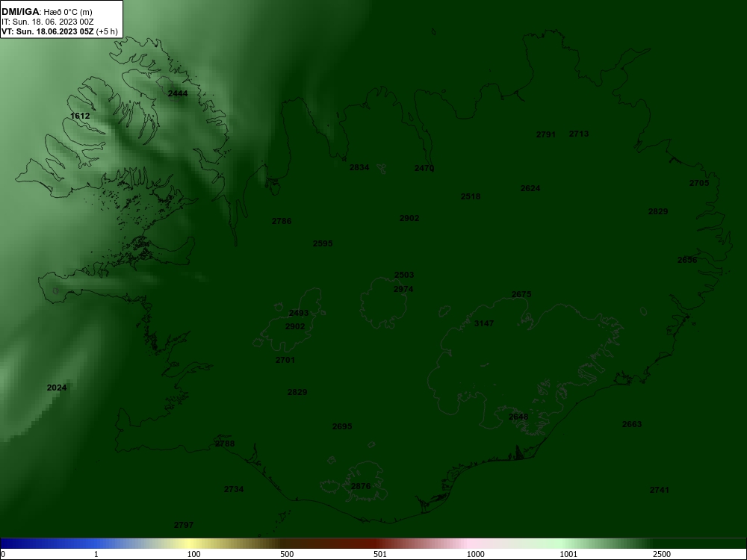747x560 pixels.
Task: Click the 2797 value in the sea
Action: click(x=184, y=525)
